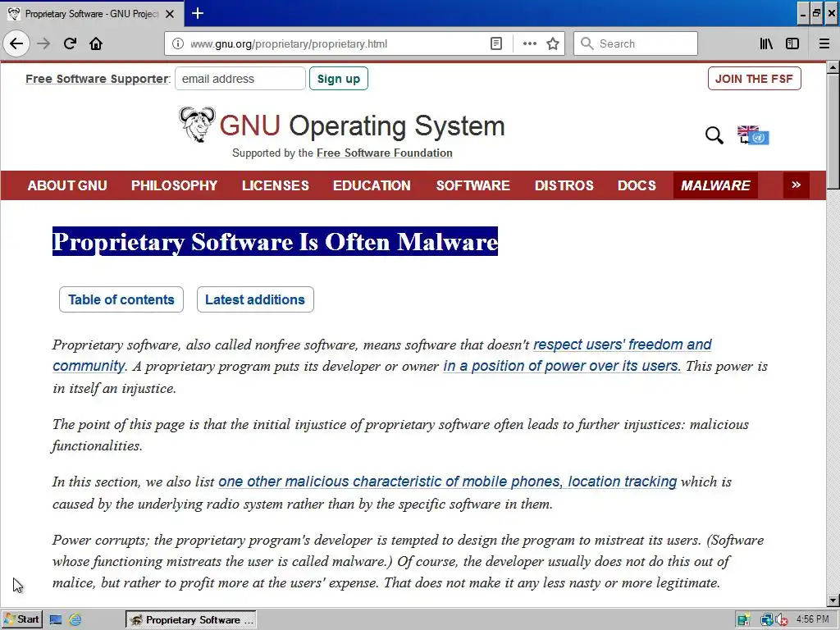Click Show Desktop quick launch icon
Viewport: 840px width, 630px height.
coord(55,620)
